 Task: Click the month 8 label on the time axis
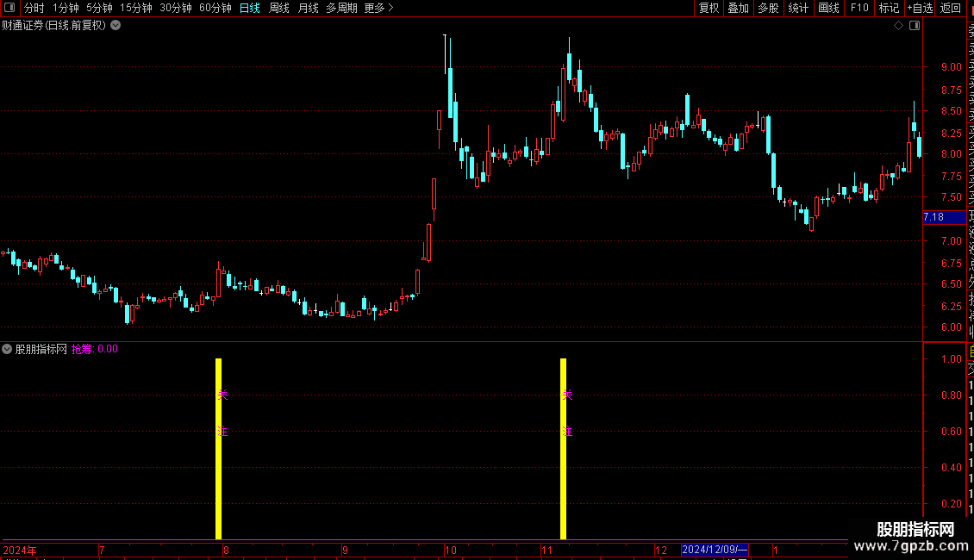pyautogui.click(x=226, y=550)
